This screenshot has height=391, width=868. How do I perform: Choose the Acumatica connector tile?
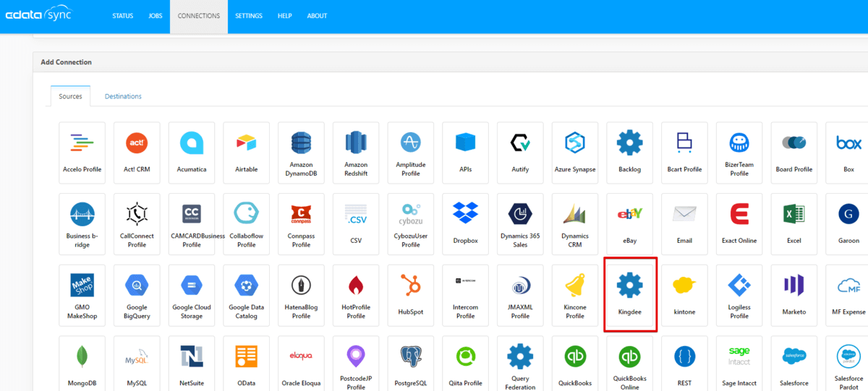(x=192, y=152)
